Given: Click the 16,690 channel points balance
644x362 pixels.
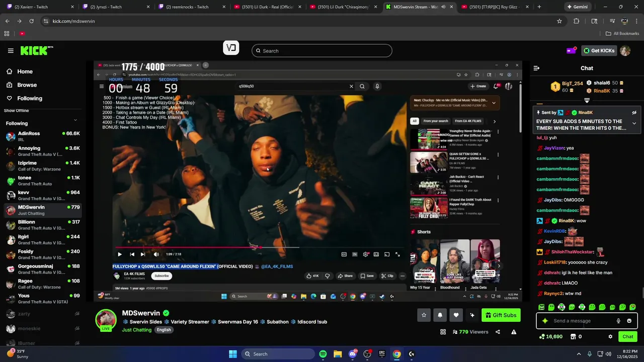Looking at the screenshot, I should click(551, 337).
